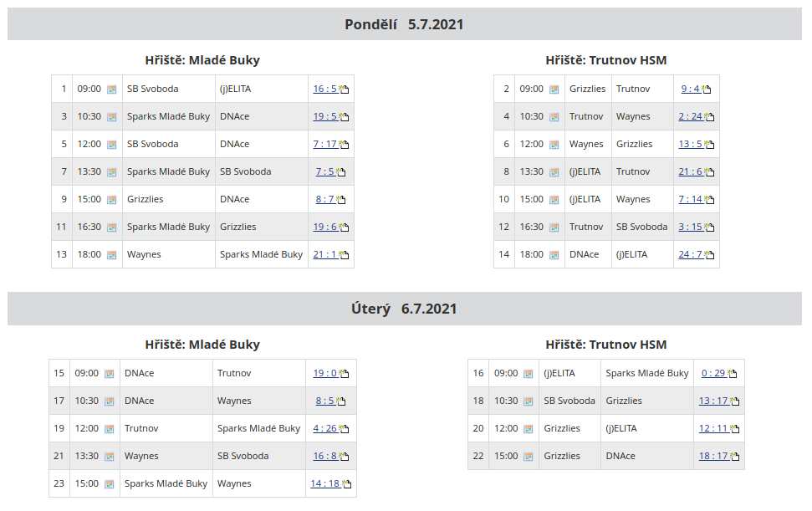Click calendar icon for match 16 (j)ELITA vs Sparks
The width and height of the screenshot is (812, 511).
528,374
